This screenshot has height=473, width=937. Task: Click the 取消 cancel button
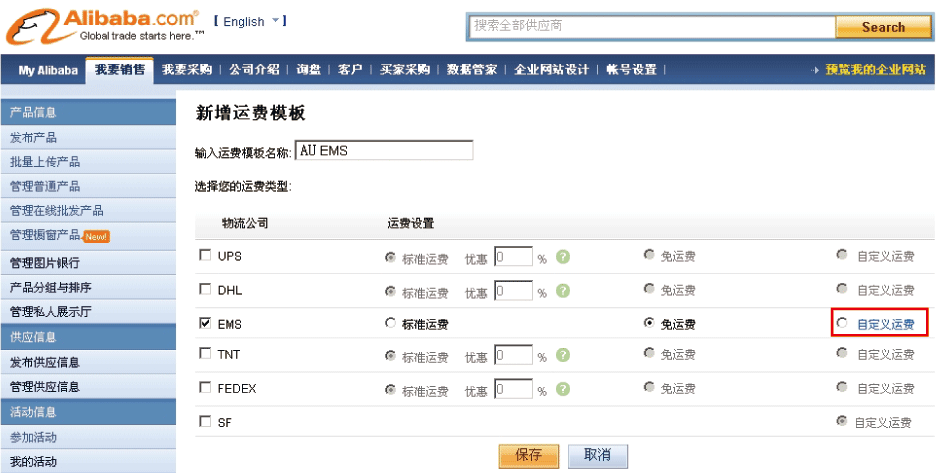(598, 456)
